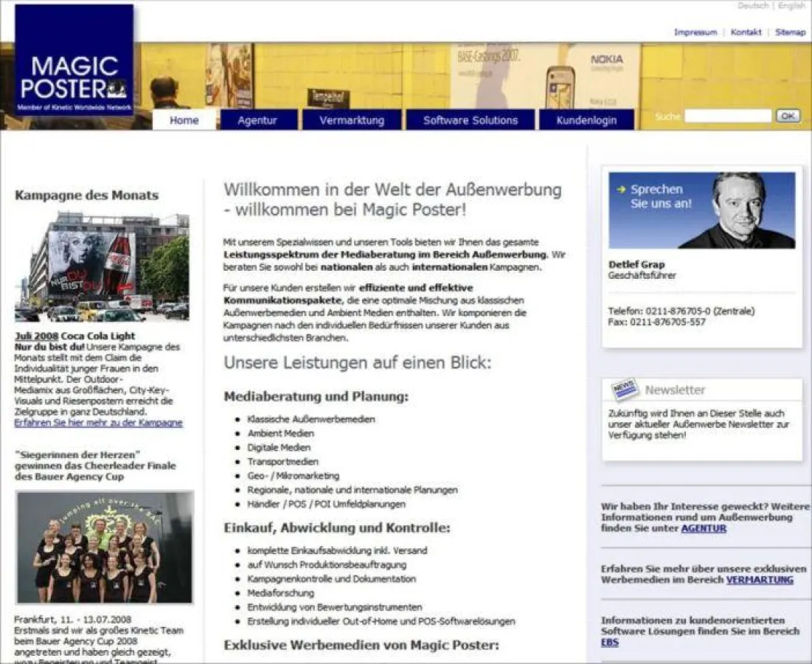This screenshot has width=812, height=664.
Task: Click Kontakt in the top bar
Action: [746, 32]
